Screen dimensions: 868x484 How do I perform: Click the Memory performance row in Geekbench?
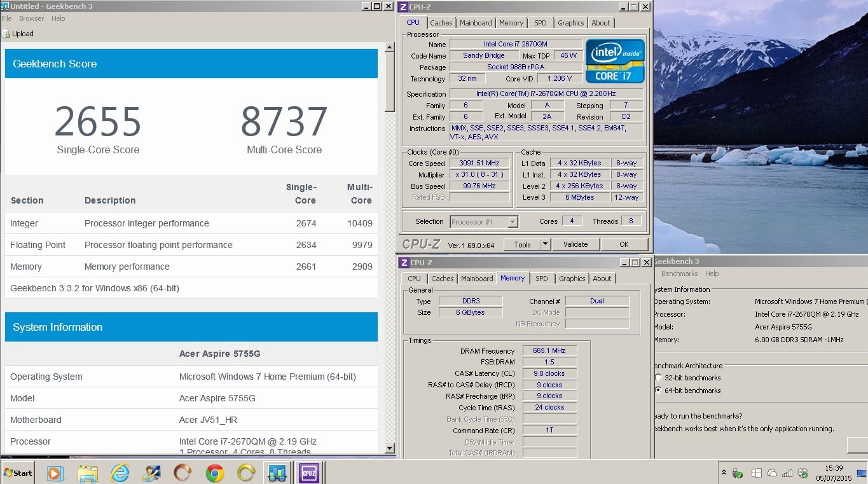pos(191,266)
